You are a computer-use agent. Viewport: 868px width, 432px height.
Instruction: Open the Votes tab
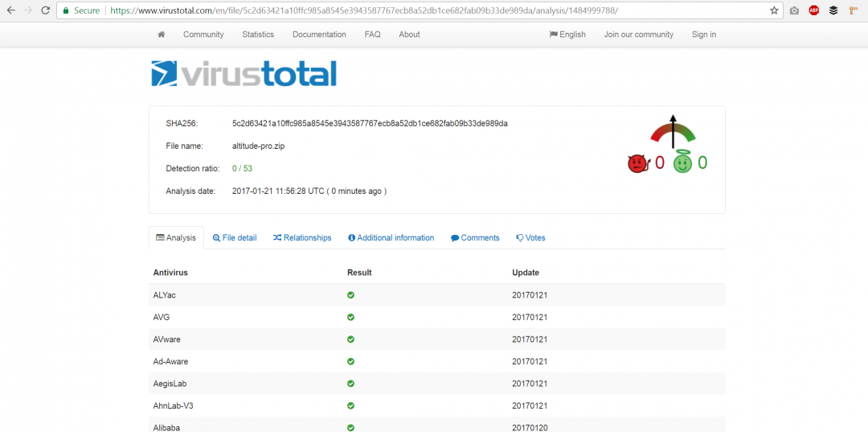pos(530,237)
